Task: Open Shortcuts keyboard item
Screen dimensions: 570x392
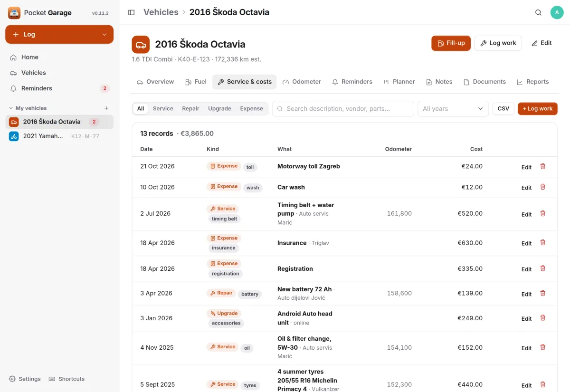Action: coord(67,379)
